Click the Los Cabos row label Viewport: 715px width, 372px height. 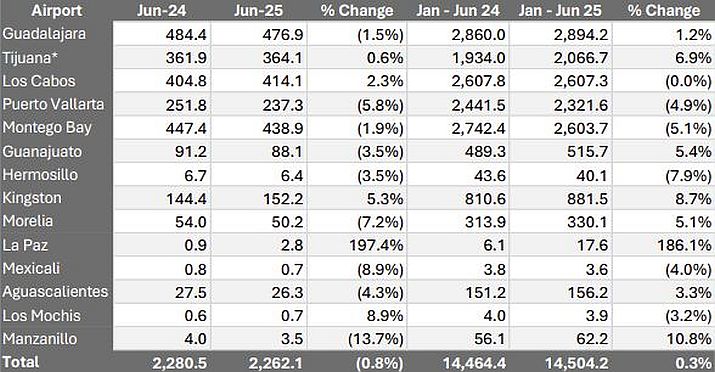point(39,81)
